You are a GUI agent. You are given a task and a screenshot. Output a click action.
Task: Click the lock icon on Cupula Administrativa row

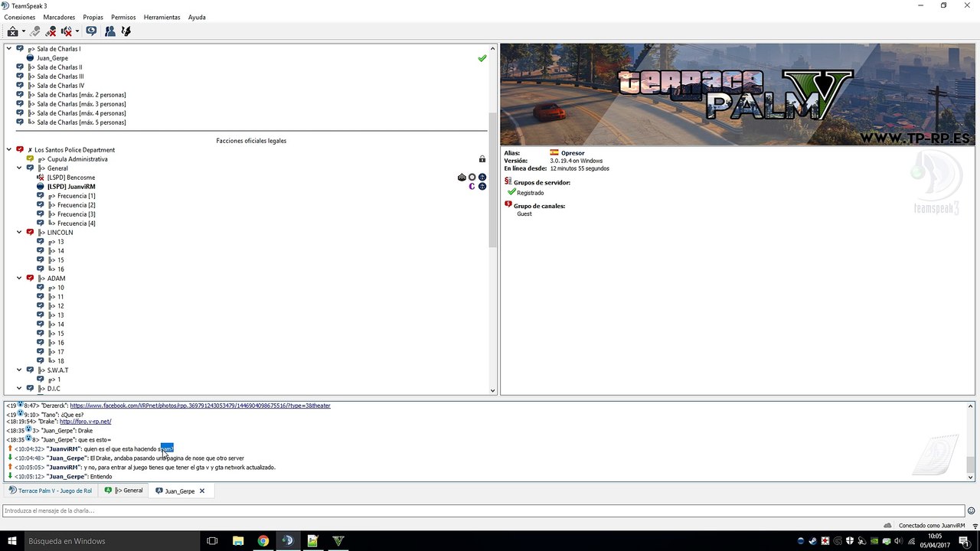[482, 159]
